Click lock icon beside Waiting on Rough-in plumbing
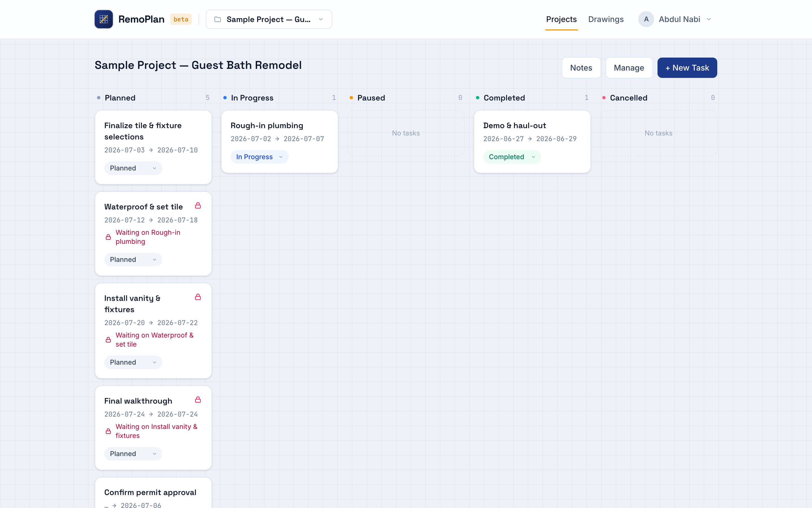Image resolution: width=812 pixels, height=508 pixels. [x=108, y=237]
